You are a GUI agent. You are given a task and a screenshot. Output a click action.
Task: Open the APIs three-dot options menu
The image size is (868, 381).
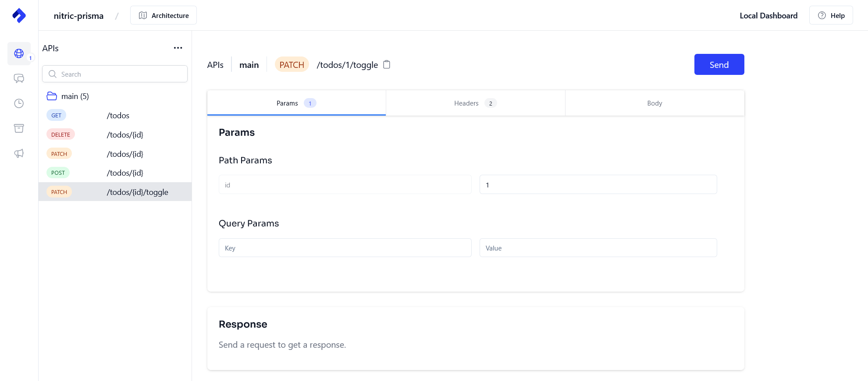[x=178, y=48]
